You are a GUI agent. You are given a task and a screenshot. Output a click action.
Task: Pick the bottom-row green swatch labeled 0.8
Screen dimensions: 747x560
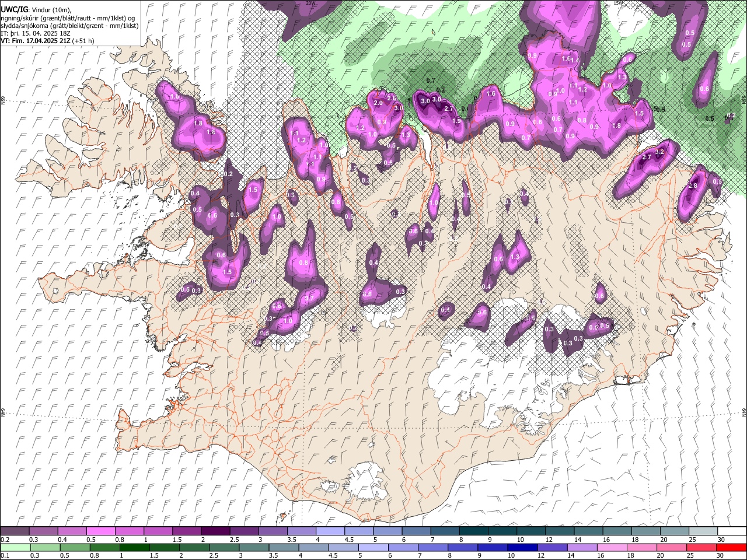point(104,547)
